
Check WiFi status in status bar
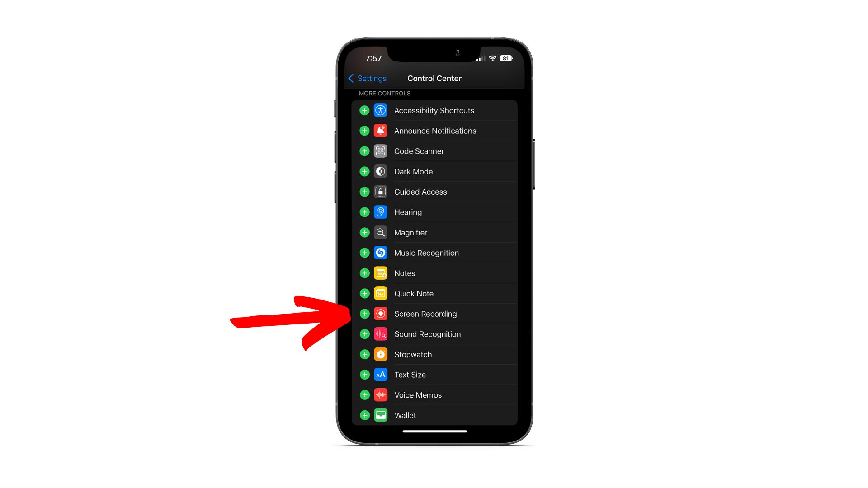tap(491, 58)
